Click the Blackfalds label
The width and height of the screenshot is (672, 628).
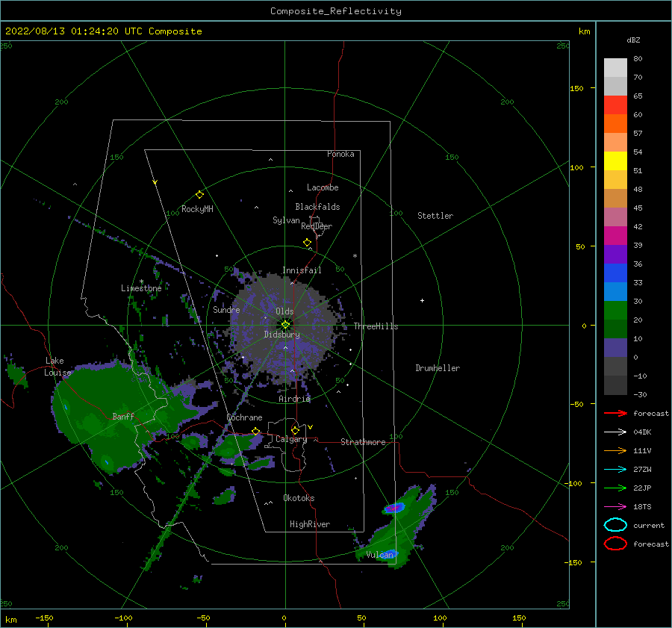317,207
